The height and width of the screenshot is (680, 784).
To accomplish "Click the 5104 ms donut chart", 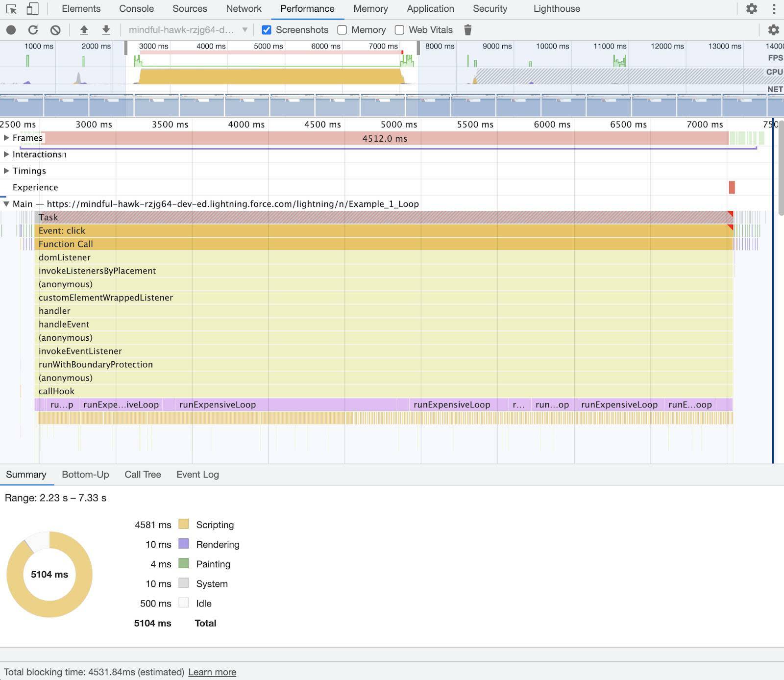I will click(x=49, y=574).
